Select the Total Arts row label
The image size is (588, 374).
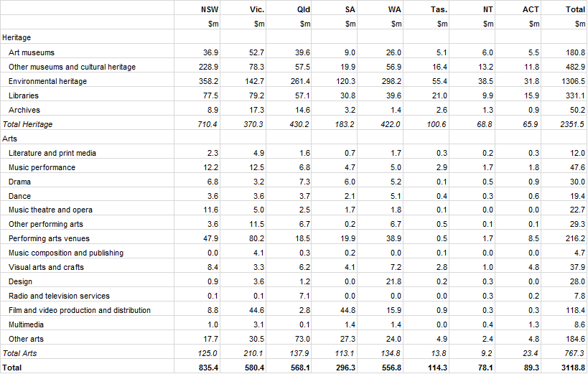coord(20,353)
